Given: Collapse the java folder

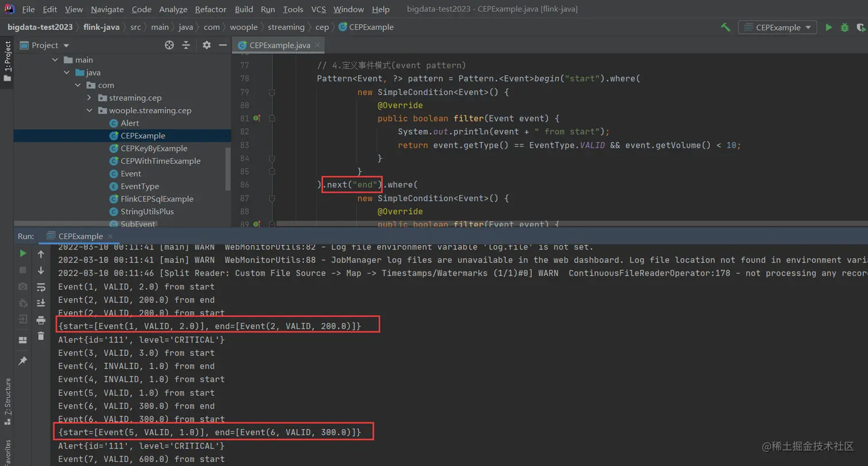Looking at the screenshot, I should pyautogui.click(x=67, y=72).
